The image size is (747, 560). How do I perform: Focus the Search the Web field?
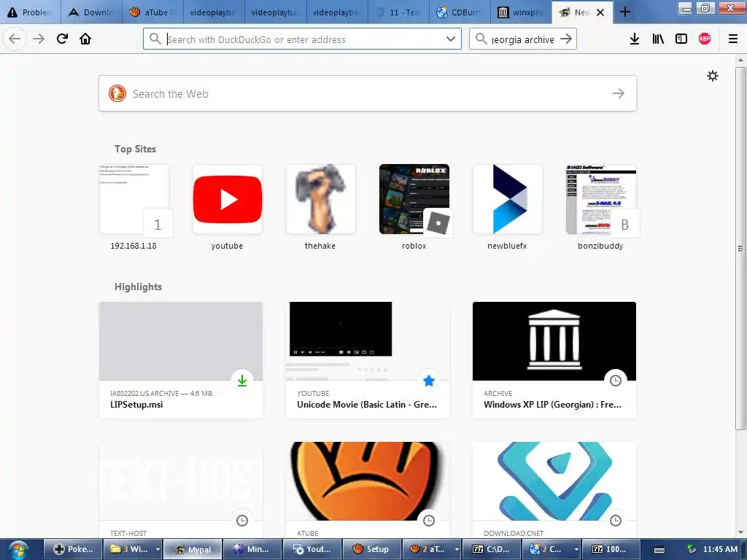(368, 93)
